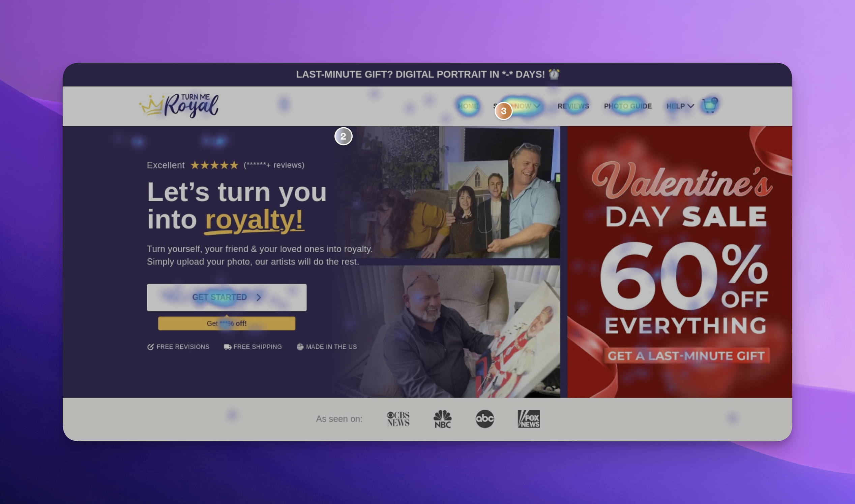
Task: Click the REVIEWS navigation tab
Action: [x=573, y=106]
